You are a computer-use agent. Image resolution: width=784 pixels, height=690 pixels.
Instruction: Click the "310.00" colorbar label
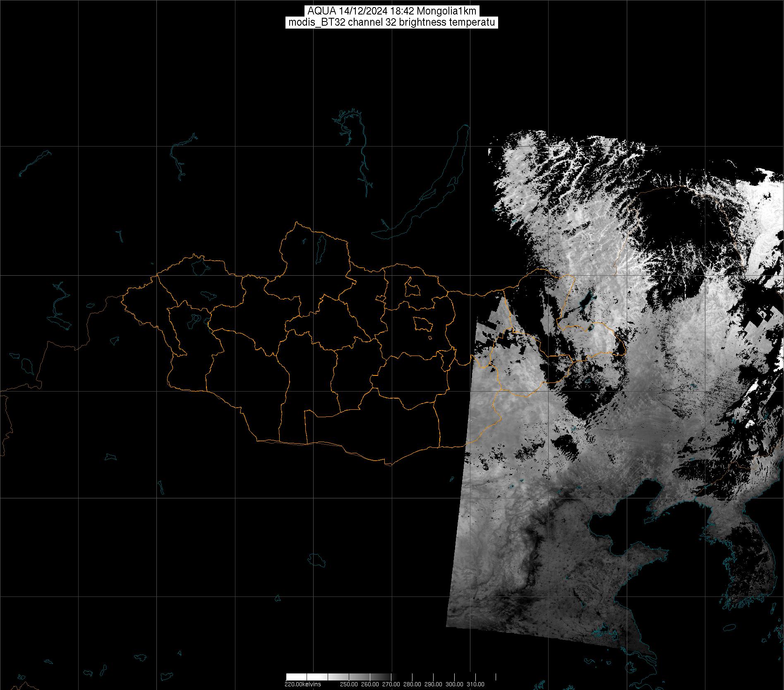click(x=476, y=684)
